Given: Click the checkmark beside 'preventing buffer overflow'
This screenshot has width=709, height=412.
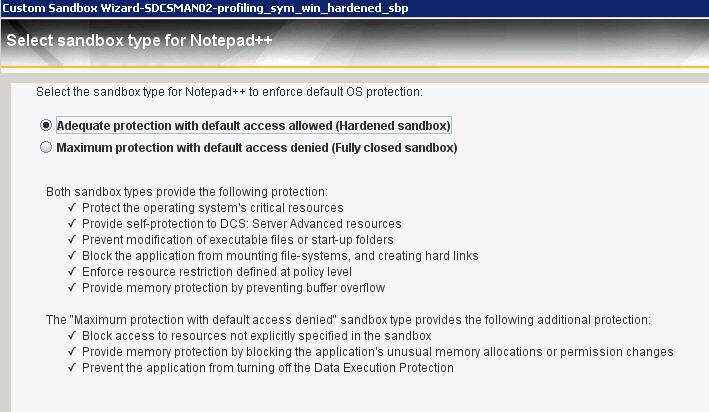Looking at the screenshot, I should 72,288.
